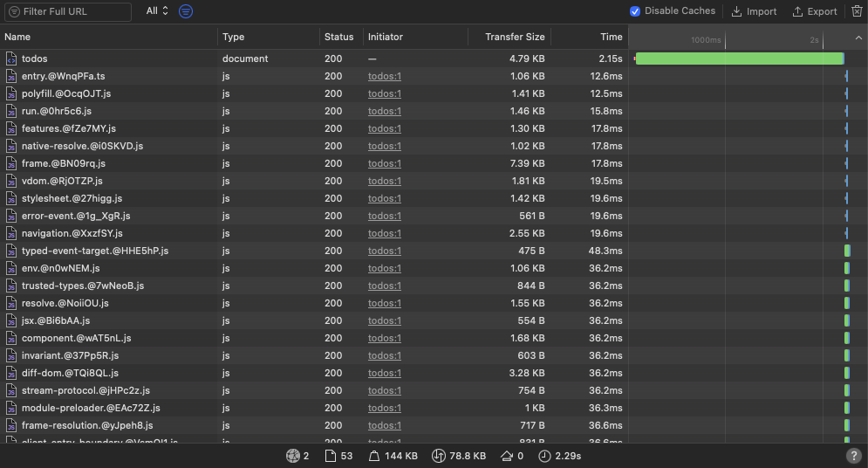Select the 48.3ms time cell
Screen dimensions: 868x468
pyautogui.click(x=605, y=251)
